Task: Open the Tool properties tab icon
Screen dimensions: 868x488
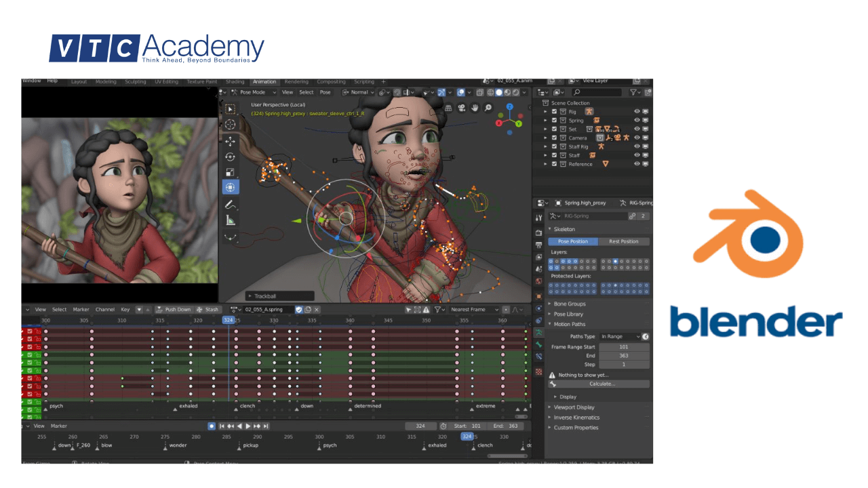Action: coord(539,218)
